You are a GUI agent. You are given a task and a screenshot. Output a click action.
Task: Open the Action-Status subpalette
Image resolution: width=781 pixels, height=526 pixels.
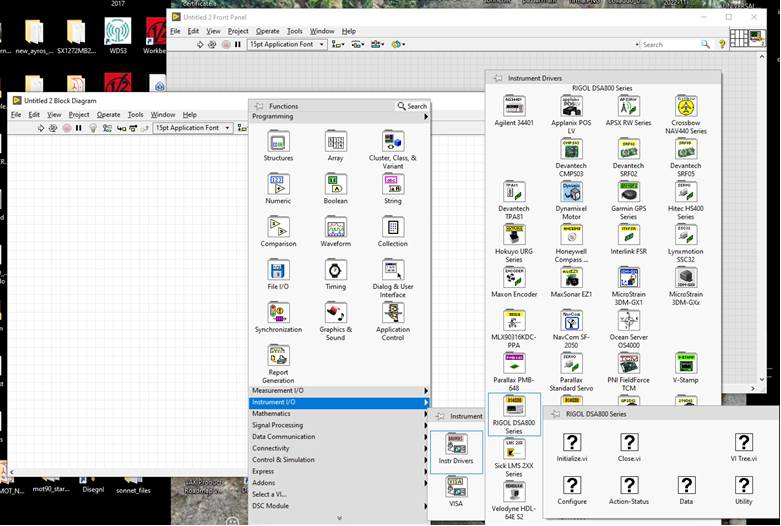tap(629, 485)
